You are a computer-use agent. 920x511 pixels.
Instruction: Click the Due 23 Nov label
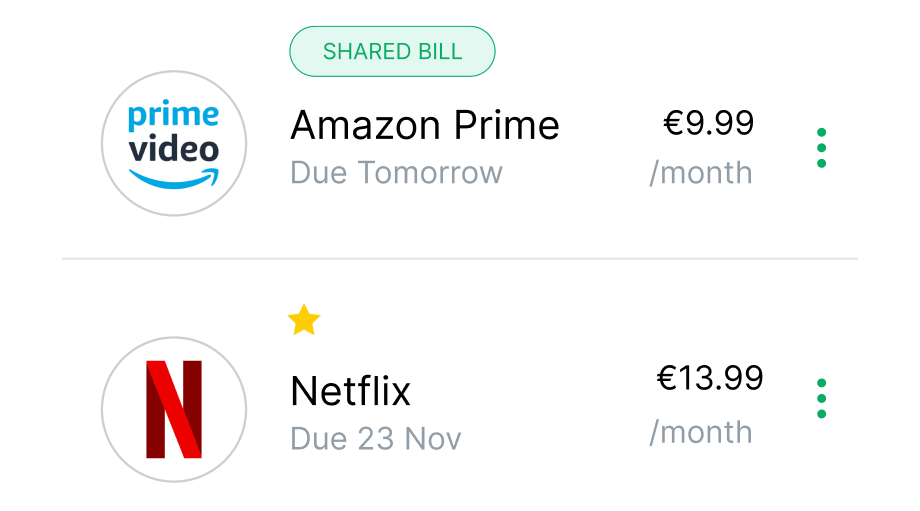coord(375,439)
